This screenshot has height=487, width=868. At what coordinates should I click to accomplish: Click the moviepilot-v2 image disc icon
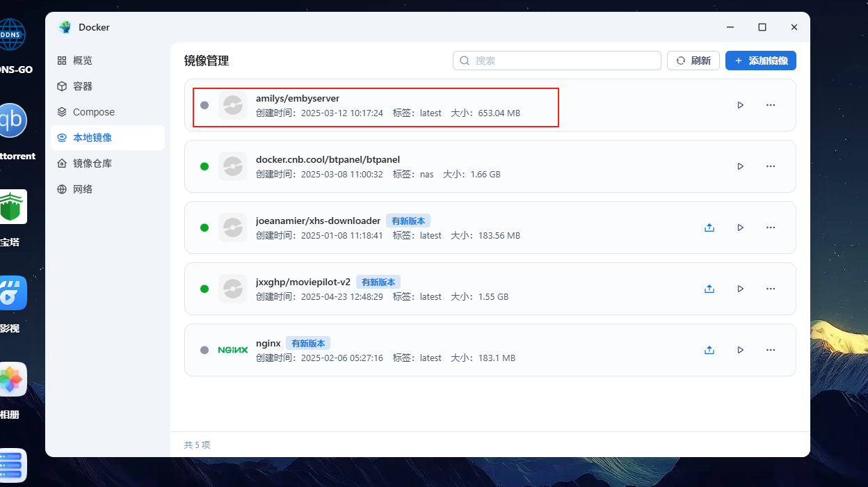click(233, 289)
